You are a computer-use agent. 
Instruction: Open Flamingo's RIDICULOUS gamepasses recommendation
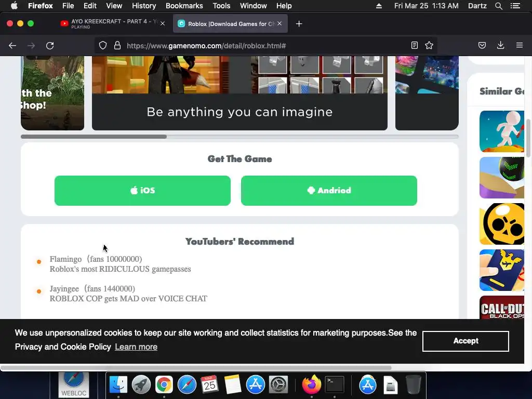[120, 269]
